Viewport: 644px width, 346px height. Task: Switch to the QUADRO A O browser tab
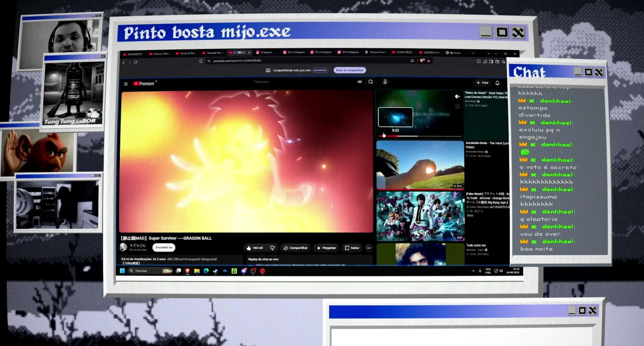(429, 52)
